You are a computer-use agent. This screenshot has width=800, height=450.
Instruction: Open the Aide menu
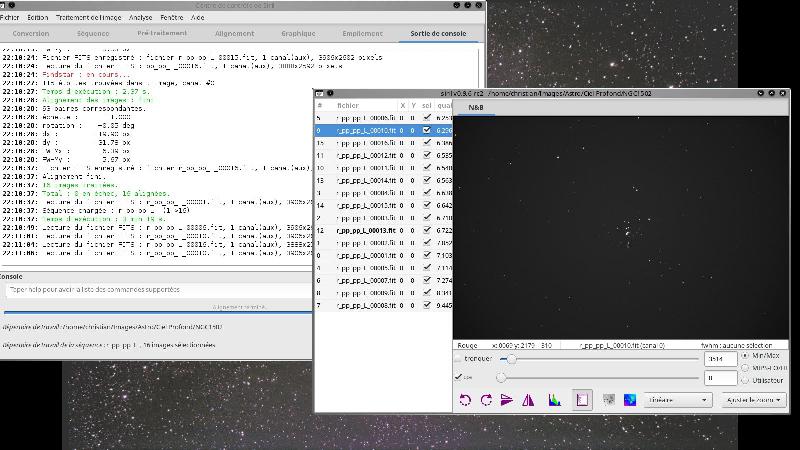pyautogui.click(x=197, y=17)
